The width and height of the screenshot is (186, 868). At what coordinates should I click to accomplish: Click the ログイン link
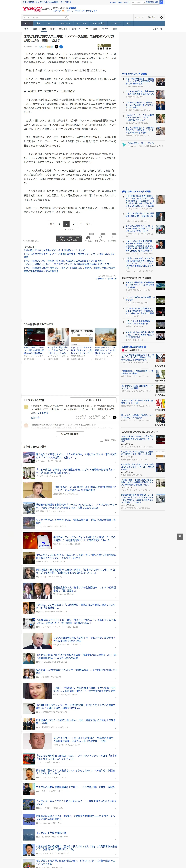coord(57,11)
